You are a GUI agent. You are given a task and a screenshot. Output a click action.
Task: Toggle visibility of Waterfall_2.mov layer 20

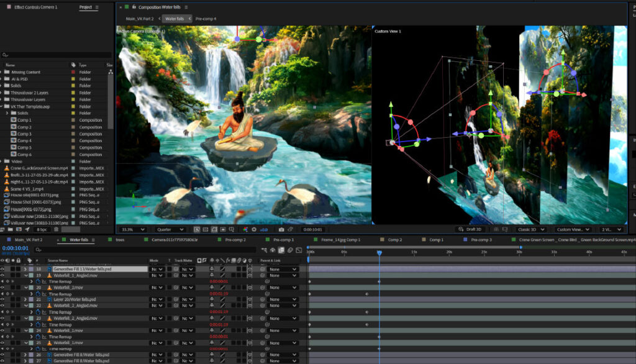[x=2, y=288]
